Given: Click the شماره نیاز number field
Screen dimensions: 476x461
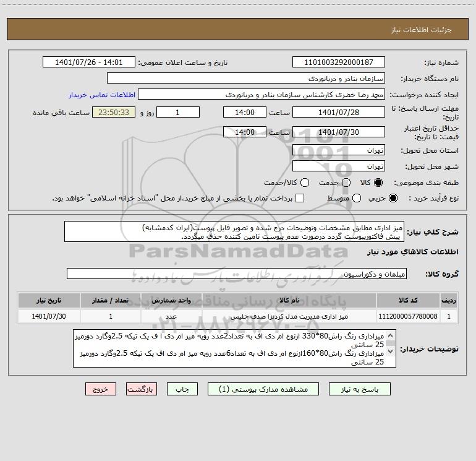Looking at the screenshot, I should point(339,62).
